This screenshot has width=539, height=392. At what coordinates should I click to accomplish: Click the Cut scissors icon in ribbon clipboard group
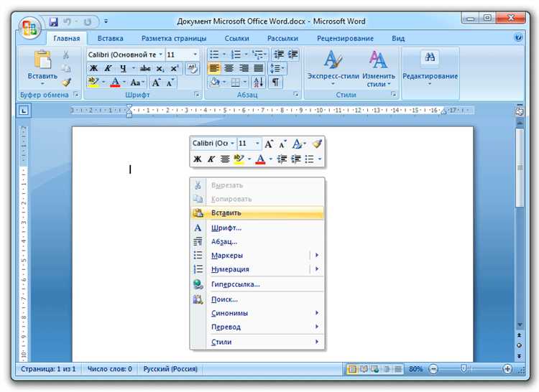click(x=66, y=55)
